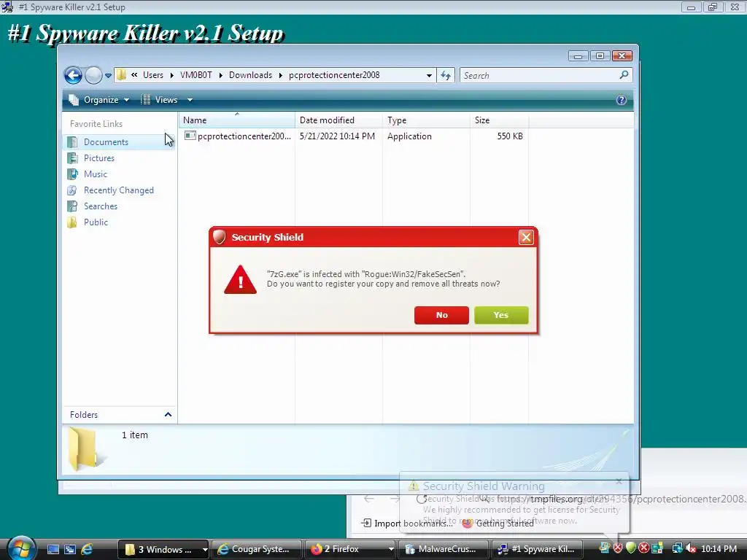
Task: Select pcprotectioncenter2008 in the breadcrumb
Action: pos(334,75)
